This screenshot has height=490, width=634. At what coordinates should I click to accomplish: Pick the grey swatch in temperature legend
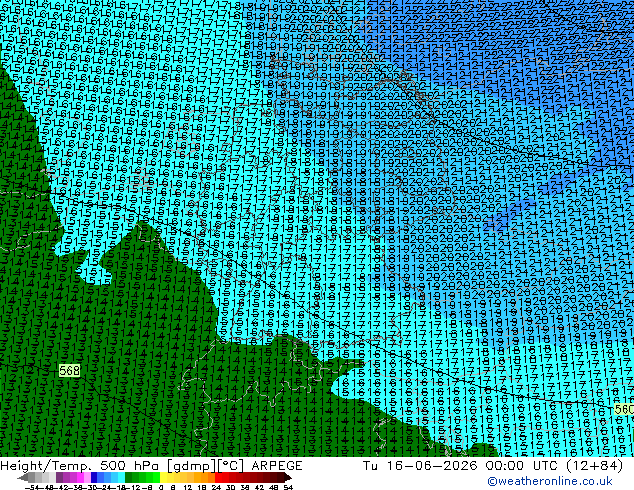[32, 478]
